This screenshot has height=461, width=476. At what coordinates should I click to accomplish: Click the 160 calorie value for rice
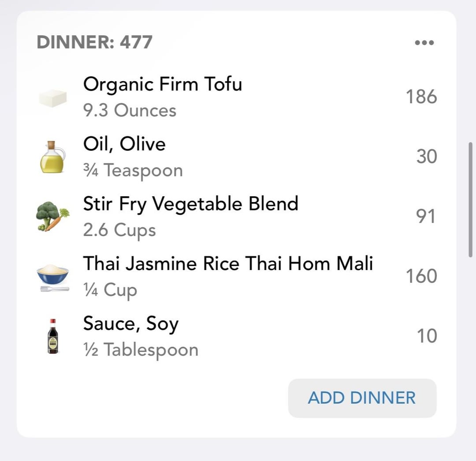[421, 276]
